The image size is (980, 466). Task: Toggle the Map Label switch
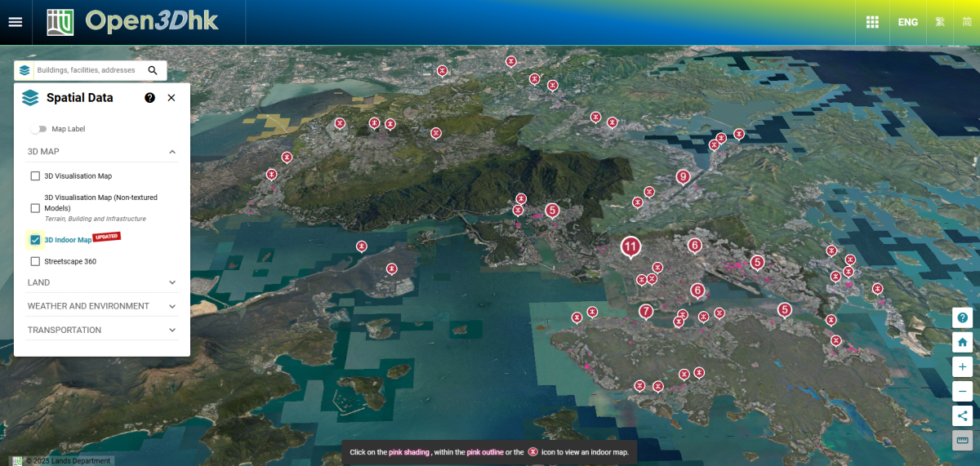(x=38, y=129)
